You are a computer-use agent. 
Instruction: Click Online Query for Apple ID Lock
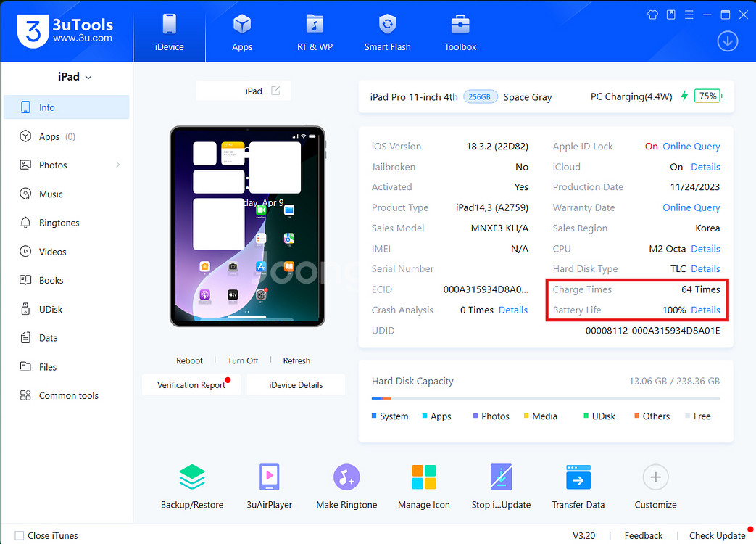[691, 146]
